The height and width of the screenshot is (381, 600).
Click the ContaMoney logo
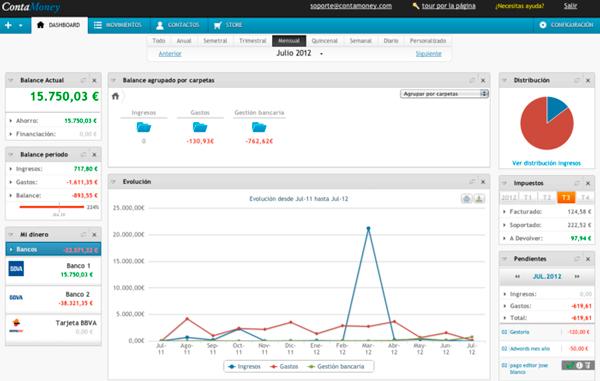click(x=31, y=7)
